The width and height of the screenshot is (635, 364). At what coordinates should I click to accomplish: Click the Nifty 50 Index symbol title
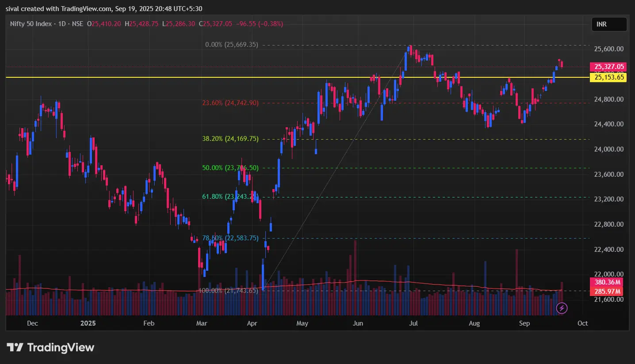[x=31, y=23]
